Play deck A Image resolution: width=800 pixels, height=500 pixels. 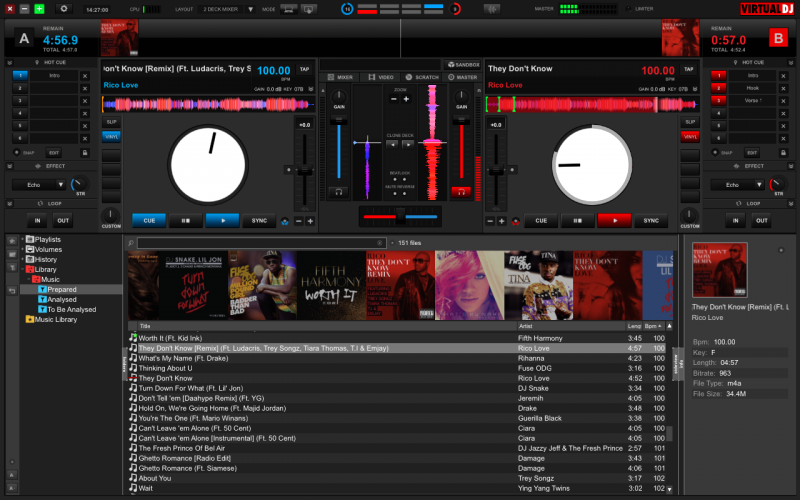(x=222, y=220)
